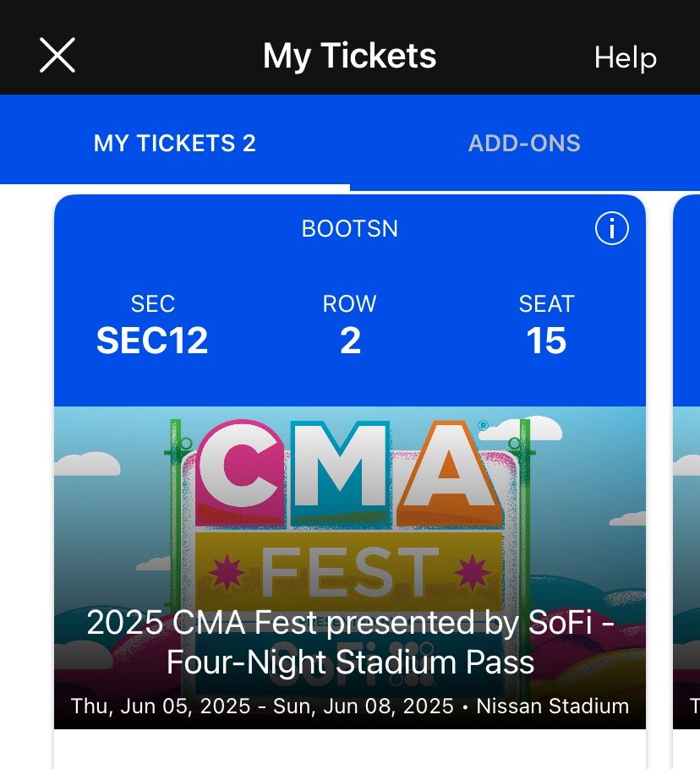The width and height of the screenshot is (700, 769).
Task: Tap the BOOTSN ticket type label
Action: tap(349, 229)
